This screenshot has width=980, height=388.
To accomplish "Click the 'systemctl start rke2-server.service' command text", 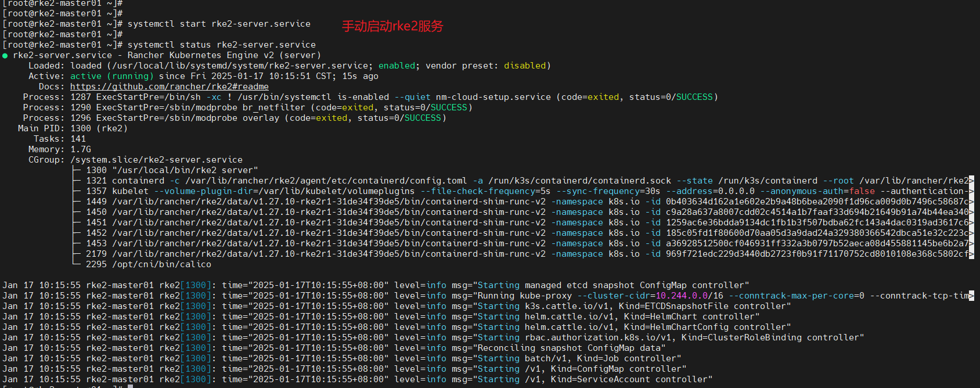I will 219,24.
